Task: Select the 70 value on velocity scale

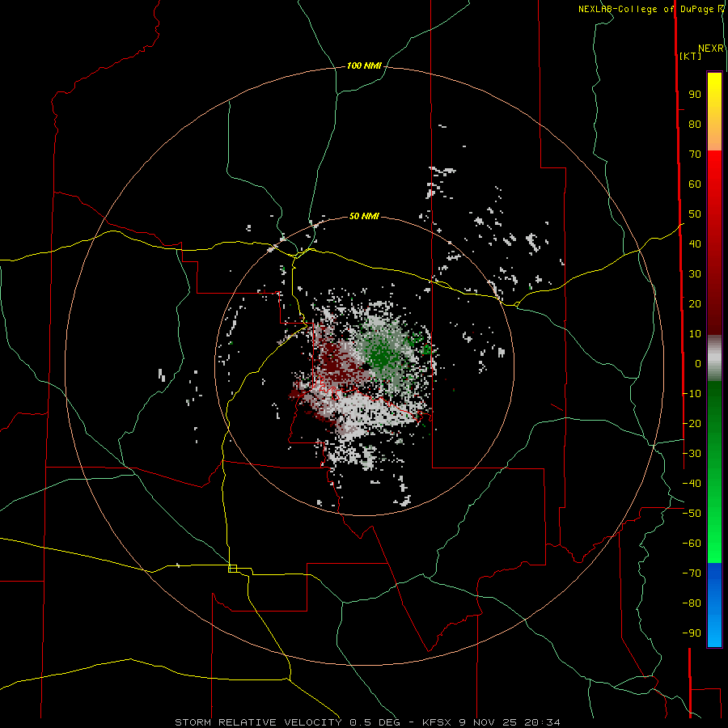Action: pyautogui.click(x=695, y=154)
